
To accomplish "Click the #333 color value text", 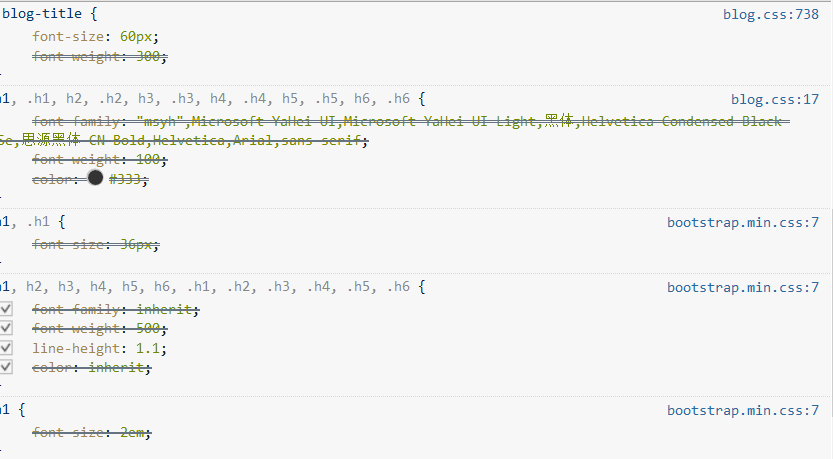I will pyautogui.click(x=125, y=180).
